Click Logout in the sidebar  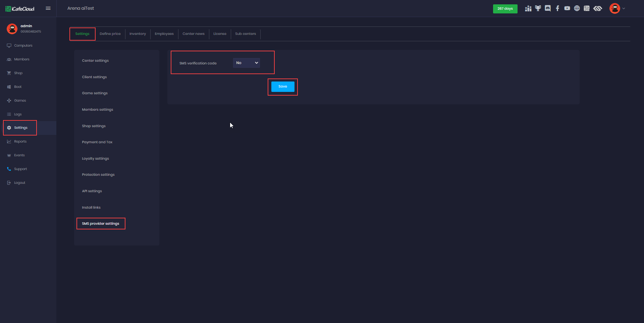19,183
